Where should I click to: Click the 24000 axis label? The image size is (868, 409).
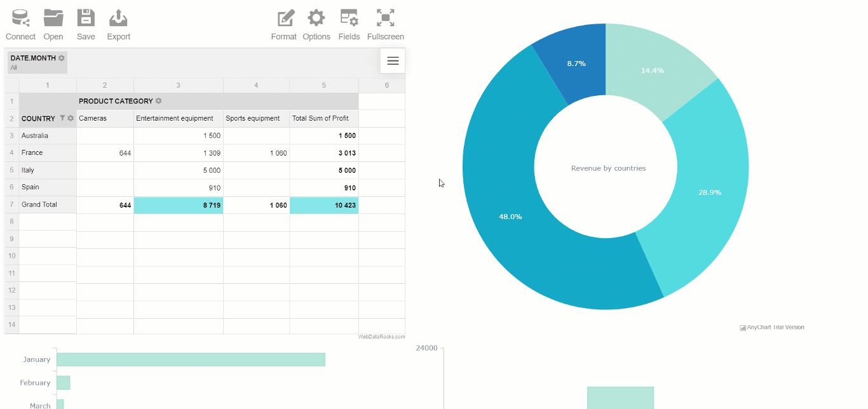click(426, 348)
